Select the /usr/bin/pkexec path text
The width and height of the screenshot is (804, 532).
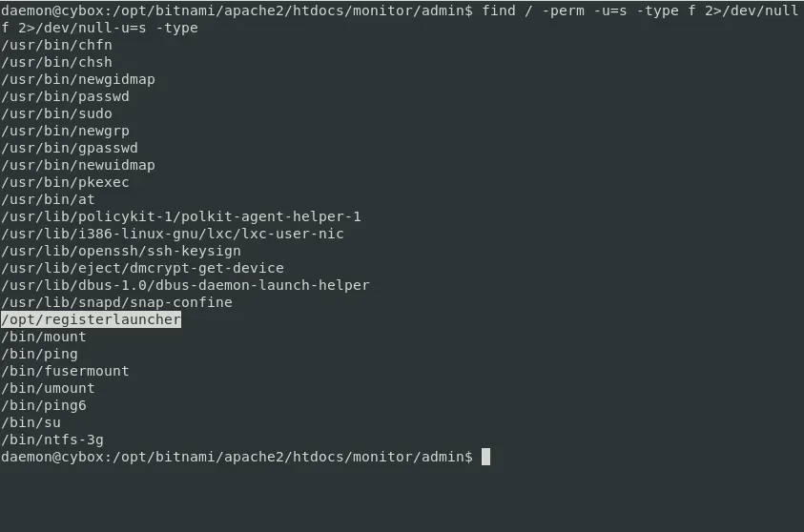click(x=65, y=182)
